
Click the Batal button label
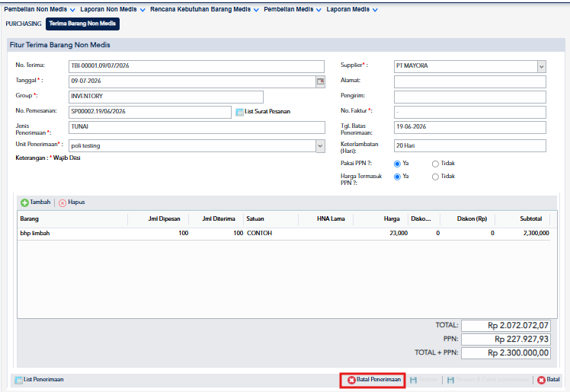point(553,379)
